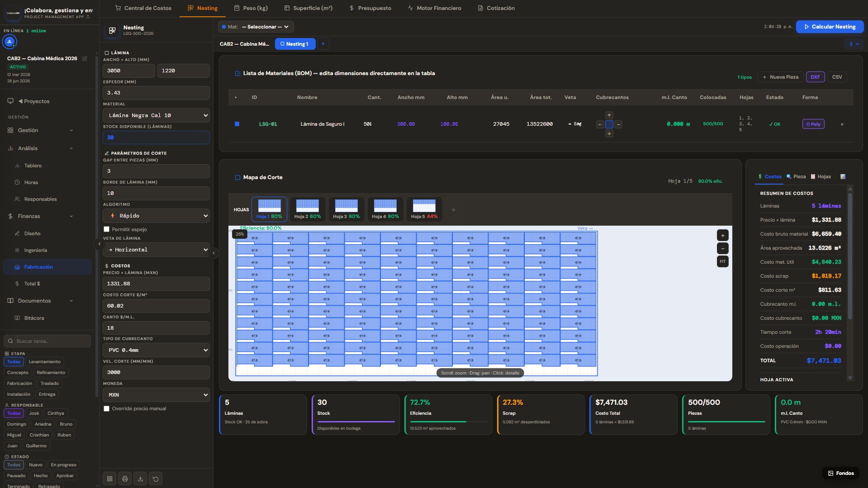Open the Algoritmo dropdown set to Rápido
868x488 pixels.
pyautogui.click(x=156, y=216)
